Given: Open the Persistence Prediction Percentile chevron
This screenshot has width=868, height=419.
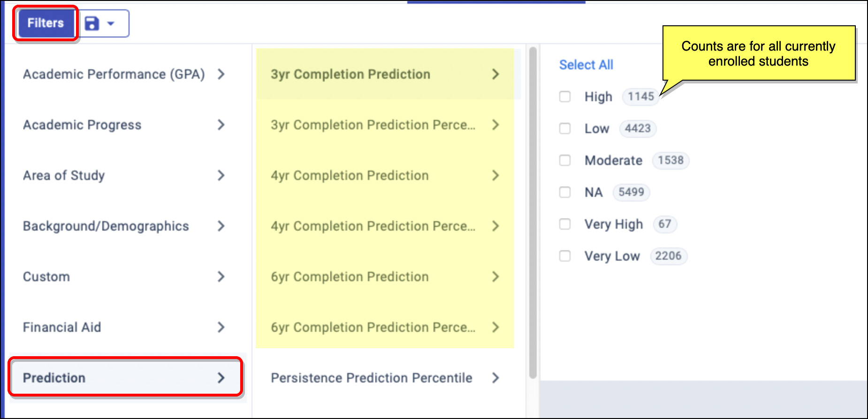Looking at the screenshot, I should click(x=495, y=378).
